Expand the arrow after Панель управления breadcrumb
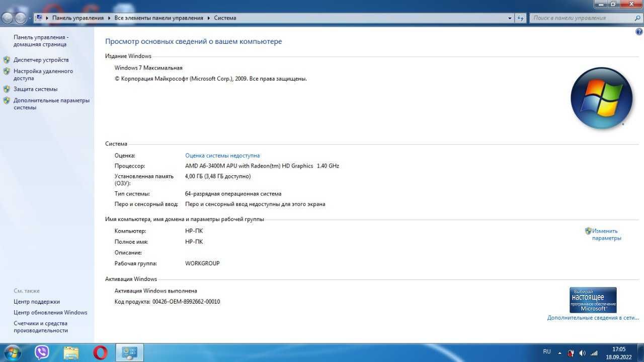The width and height of the screenshot is (644, 362). click(108, 18)
